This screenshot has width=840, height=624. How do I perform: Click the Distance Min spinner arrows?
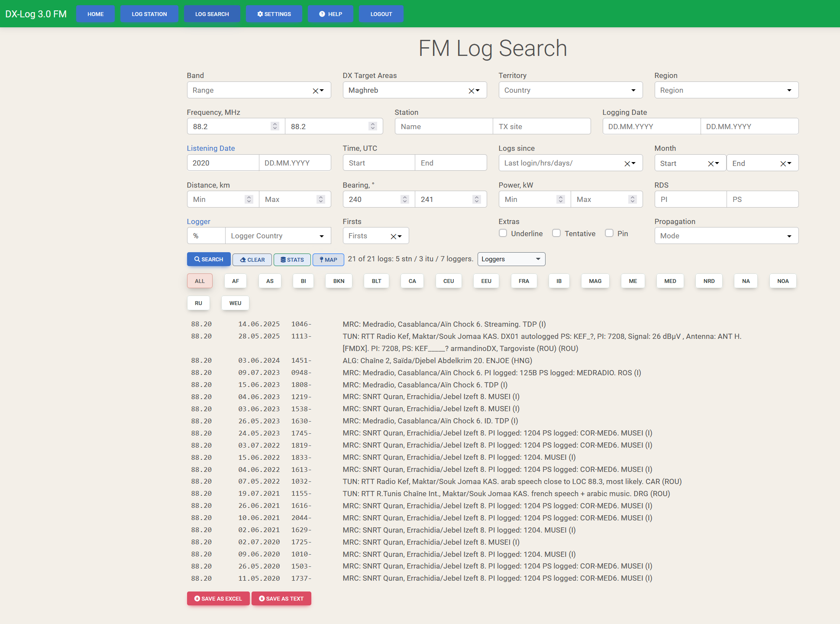tap(249, 199)
